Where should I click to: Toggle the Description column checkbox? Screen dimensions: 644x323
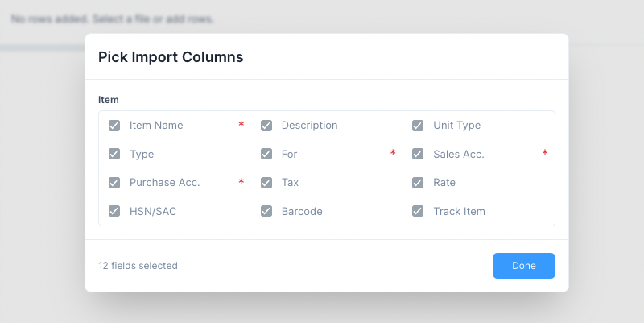(266, 126)
